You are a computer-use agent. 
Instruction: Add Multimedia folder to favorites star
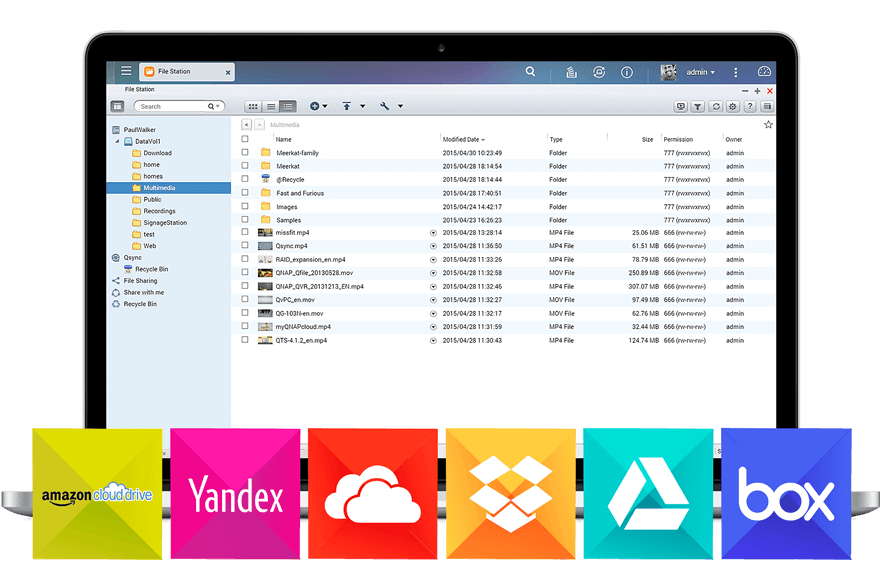click(x=768, y=125)
